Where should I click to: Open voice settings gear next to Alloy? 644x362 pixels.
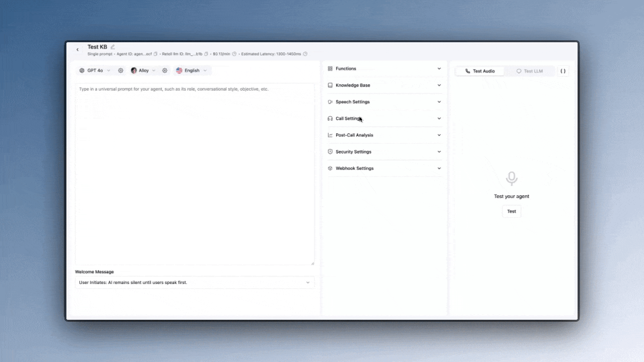point(165,70)
